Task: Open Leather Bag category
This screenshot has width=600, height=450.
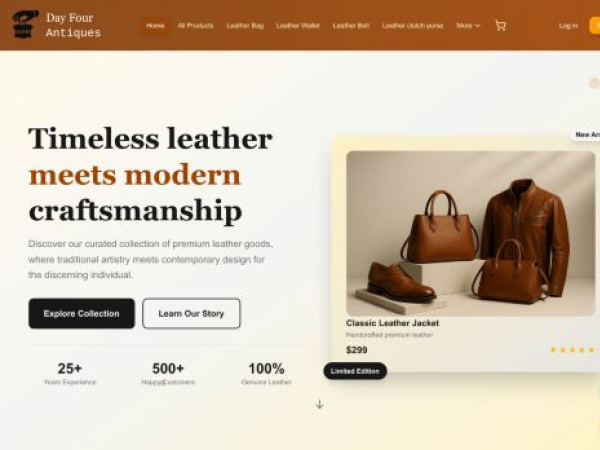Action: point(245,26)
